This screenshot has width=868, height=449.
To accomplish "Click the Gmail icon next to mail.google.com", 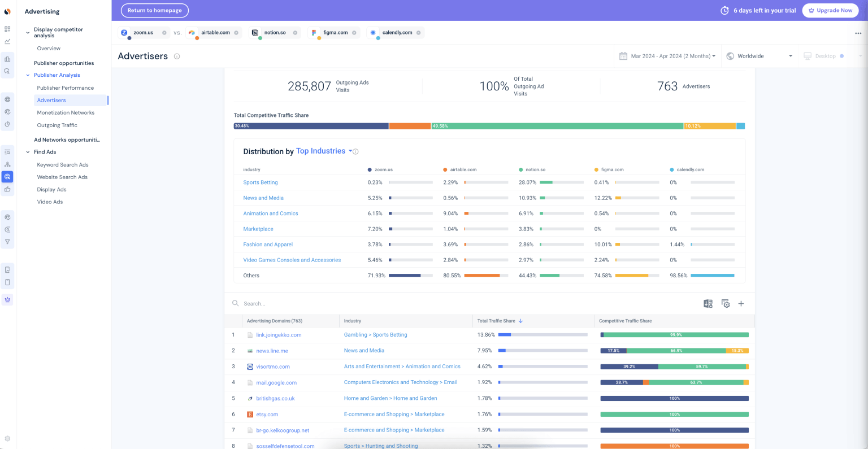I will [250, 382].
